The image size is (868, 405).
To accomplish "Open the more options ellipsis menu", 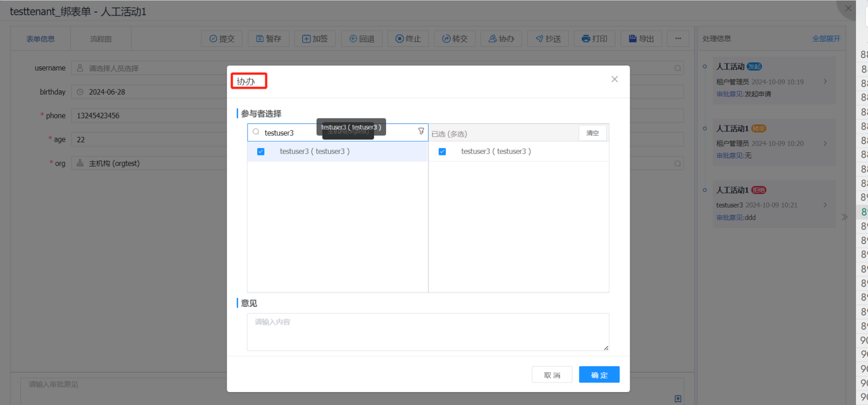I will click(678, 38).
